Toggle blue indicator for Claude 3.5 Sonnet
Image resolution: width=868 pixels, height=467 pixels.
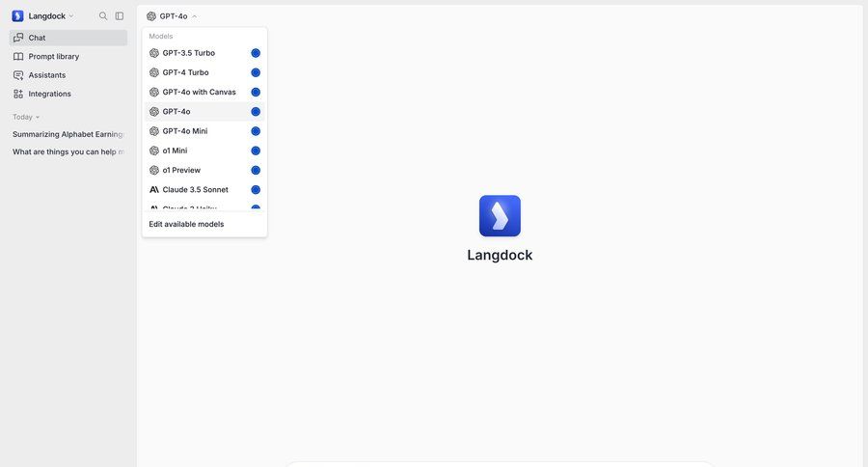click(256, 189)
